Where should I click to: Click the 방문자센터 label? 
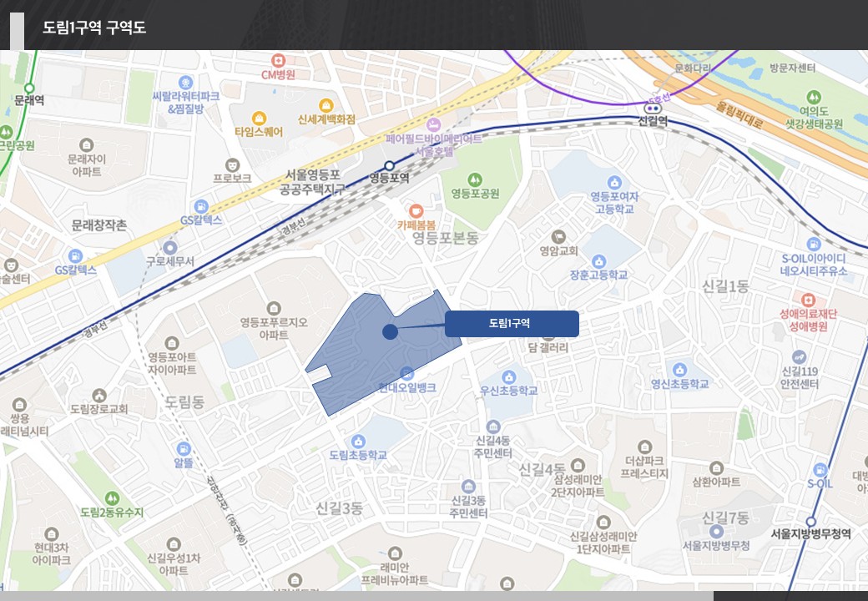[x=792, y=68]
